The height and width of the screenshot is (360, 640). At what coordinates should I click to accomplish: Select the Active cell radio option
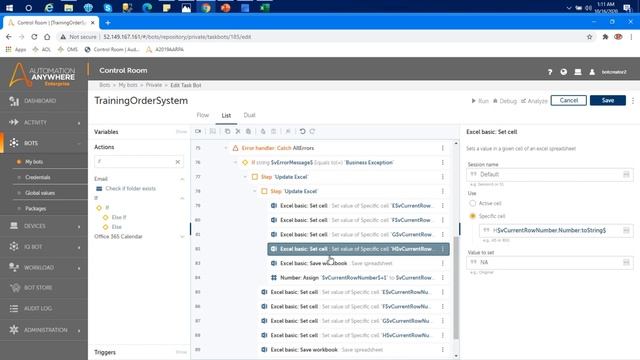tap(473, 203)
